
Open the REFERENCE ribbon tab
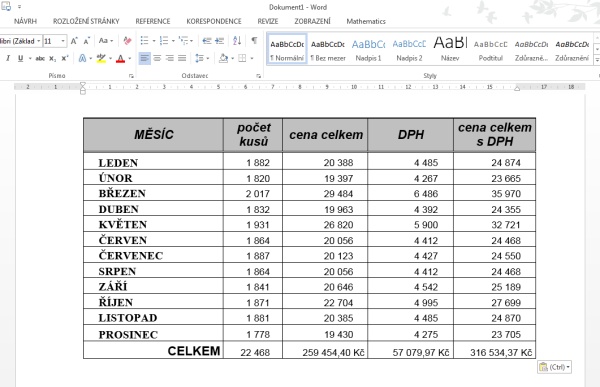pos(153,21)
